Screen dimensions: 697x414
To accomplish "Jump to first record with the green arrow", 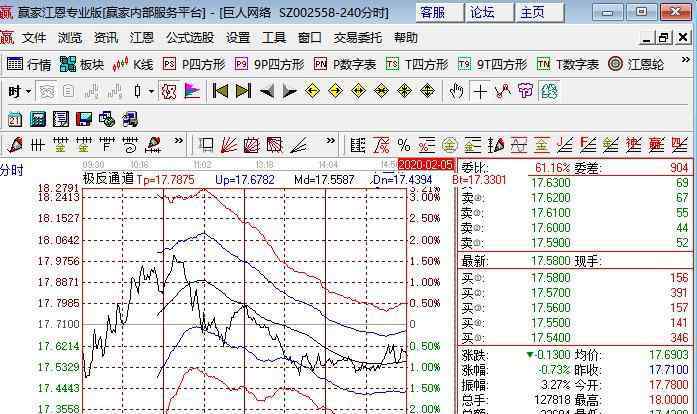I will (220, 91).
